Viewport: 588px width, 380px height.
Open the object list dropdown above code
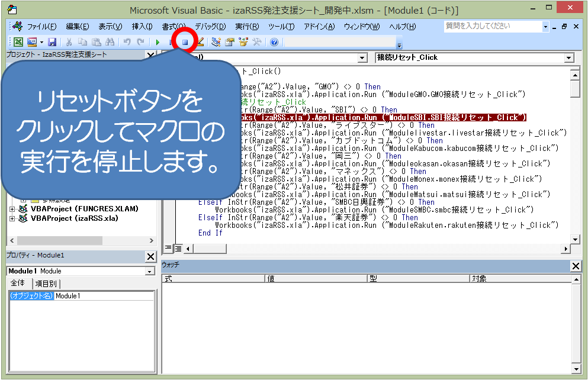pos(362,58)
